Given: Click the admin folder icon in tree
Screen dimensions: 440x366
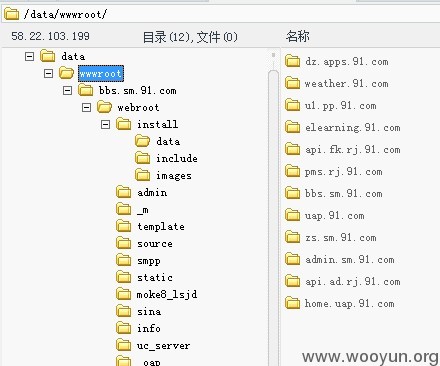Looking at the screenshot, I should (124, 192).
